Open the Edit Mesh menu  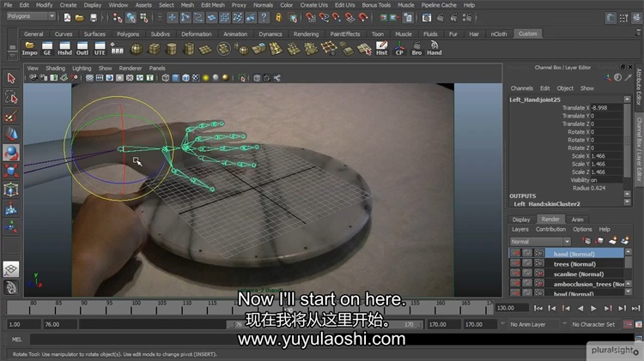(214, 4)
